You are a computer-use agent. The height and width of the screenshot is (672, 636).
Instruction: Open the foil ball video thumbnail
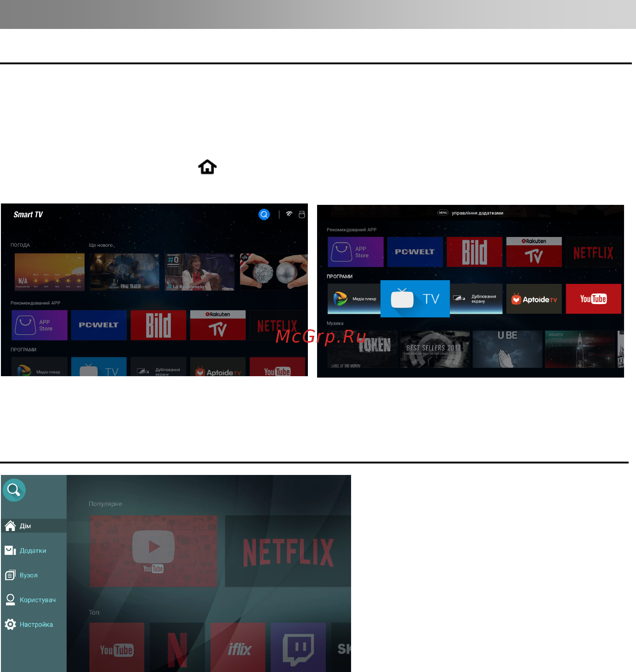(274, 272)
